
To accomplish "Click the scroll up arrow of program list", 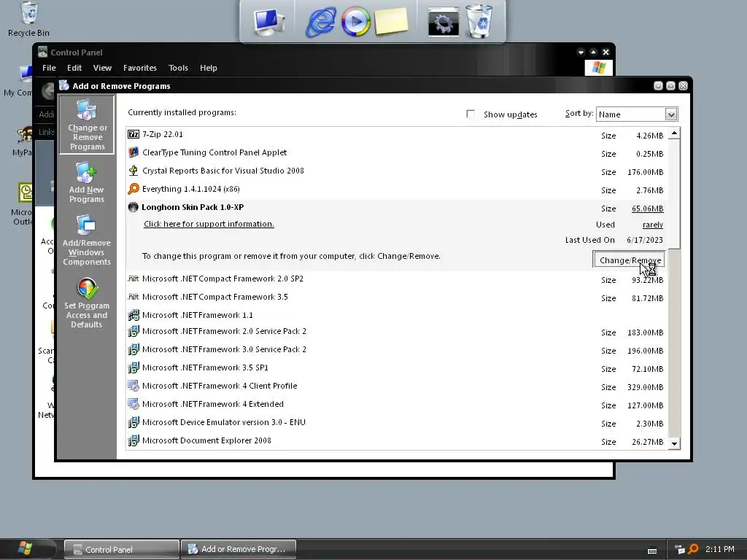I will (x=674, y=134).
